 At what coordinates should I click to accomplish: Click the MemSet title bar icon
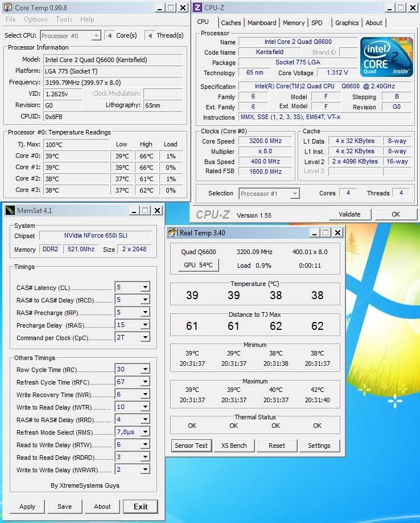pos(10,210)
